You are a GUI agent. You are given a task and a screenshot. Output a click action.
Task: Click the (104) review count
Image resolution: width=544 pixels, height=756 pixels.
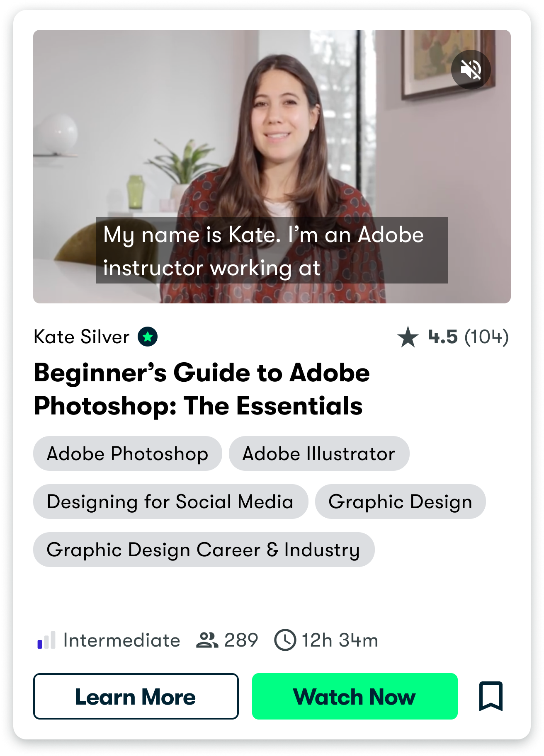click(486, 337)
